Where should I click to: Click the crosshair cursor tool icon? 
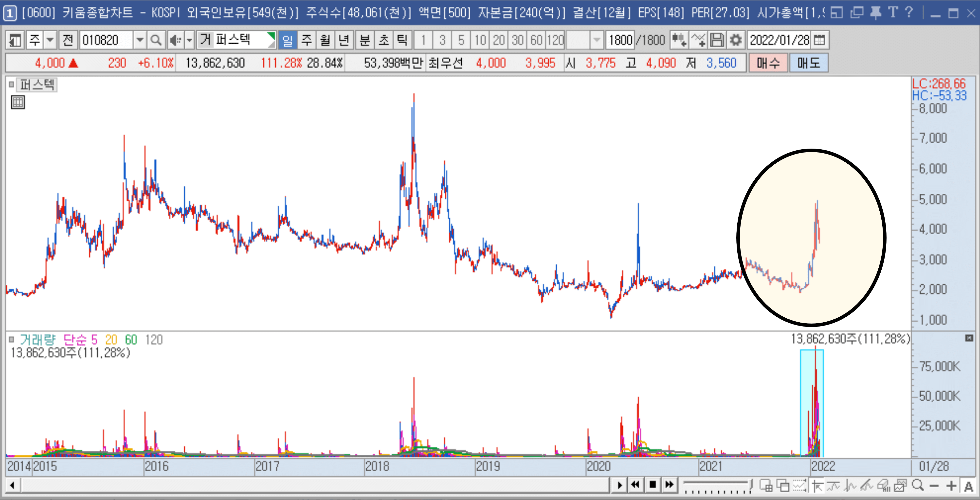pyautogui.click(x=817, y=485)
